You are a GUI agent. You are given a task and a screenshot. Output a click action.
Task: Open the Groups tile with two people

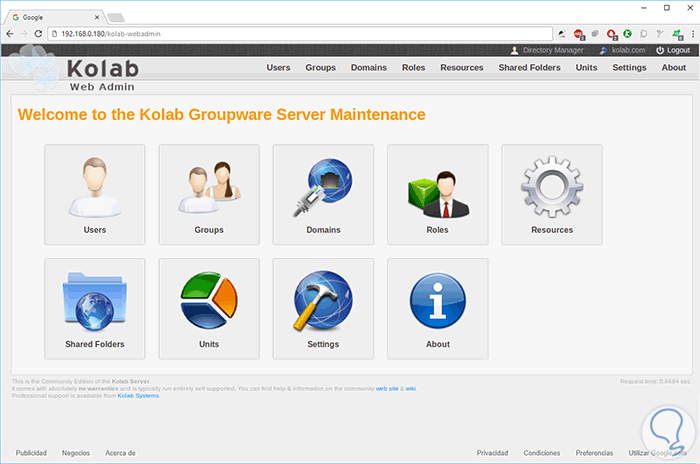[209, 194]
